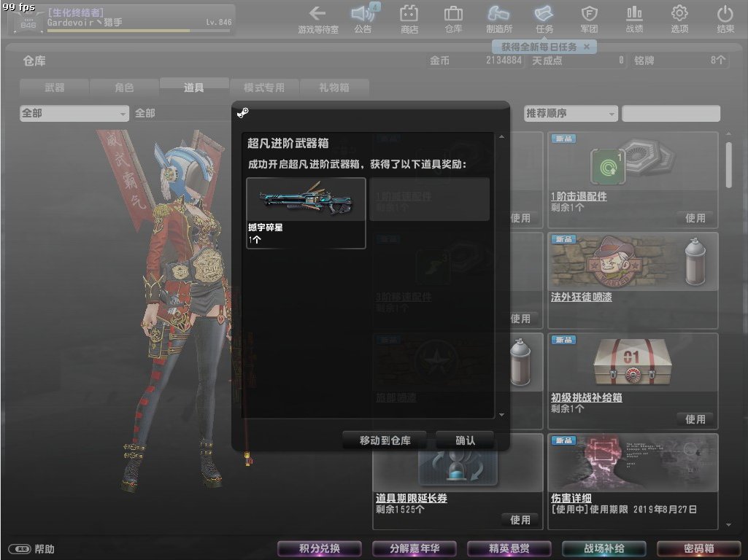The height and width of the screenshot is (560, 748).
Task: Click the reward dialog scroll up arrow
Action: [501, 137]
